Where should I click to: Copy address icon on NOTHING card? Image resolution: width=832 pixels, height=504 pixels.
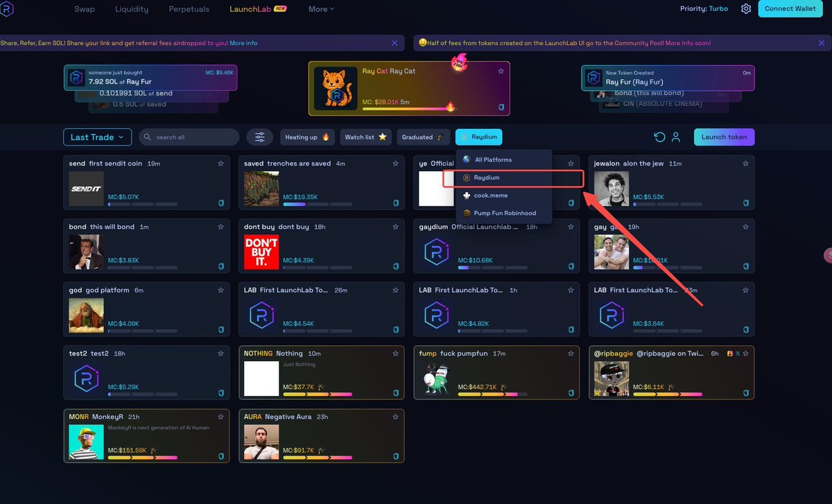(396, 393)
